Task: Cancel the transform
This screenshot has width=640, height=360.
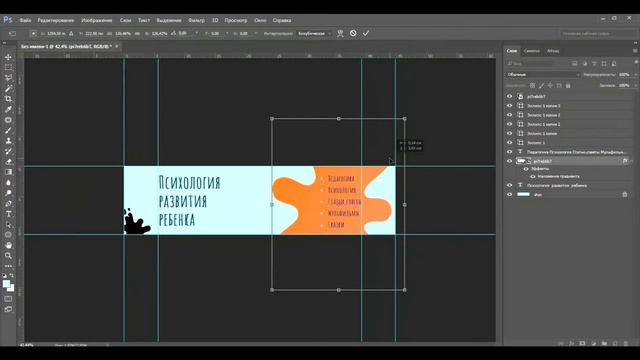Action: [353, 33]
